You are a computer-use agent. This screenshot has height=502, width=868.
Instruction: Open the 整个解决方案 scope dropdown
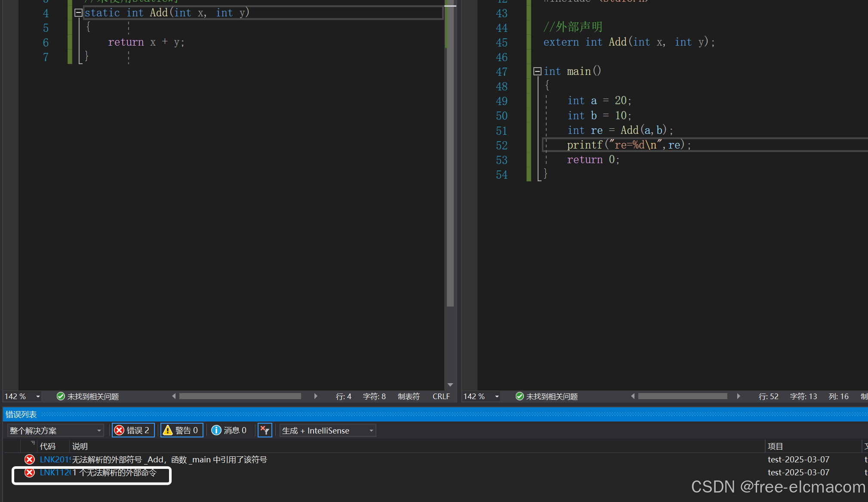coord(55,430)
